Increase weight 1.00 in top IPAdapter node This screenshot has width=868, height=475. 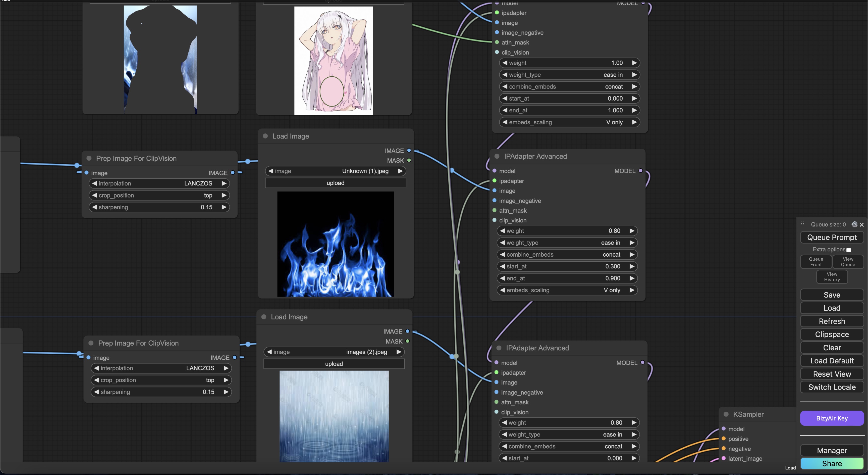point(634,63)
